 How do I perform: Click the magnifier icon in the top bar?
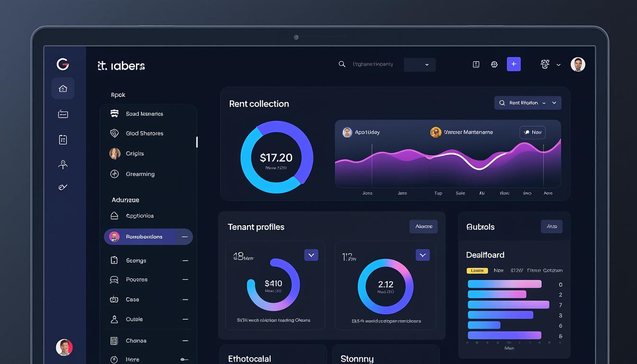342,64
